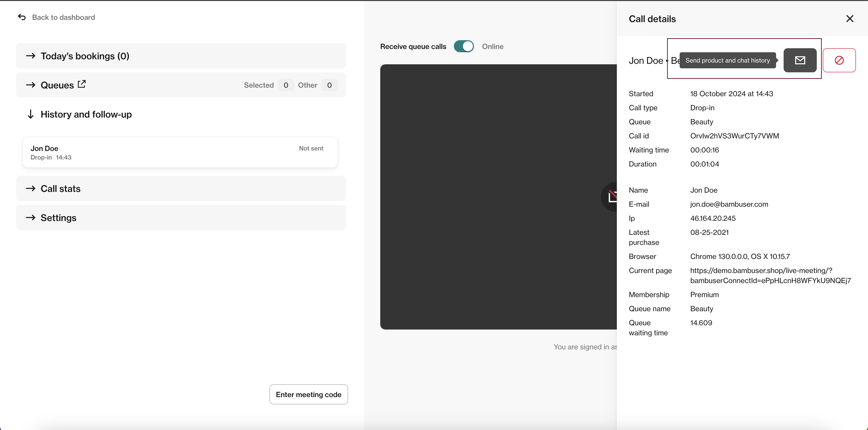
Task: Click Other queue count 0
Action: pos(329,85)
